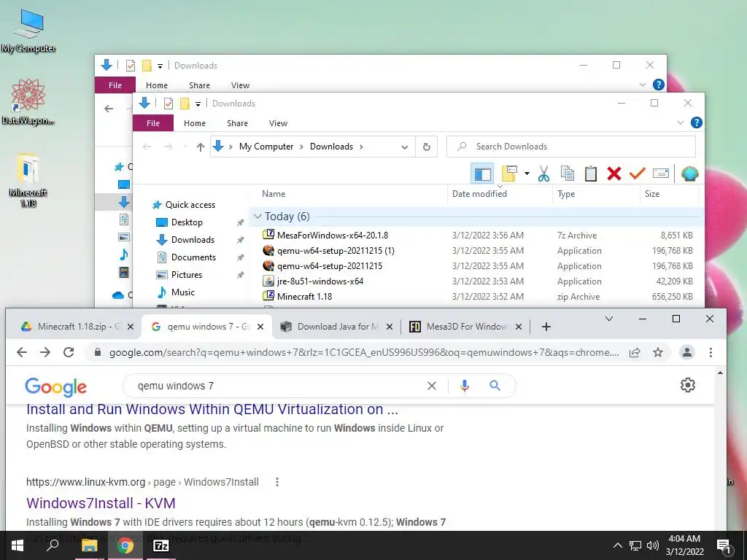Click the orange checkmark Properties icon
This screenshot has height=560, width=747.
coord(637,174)
